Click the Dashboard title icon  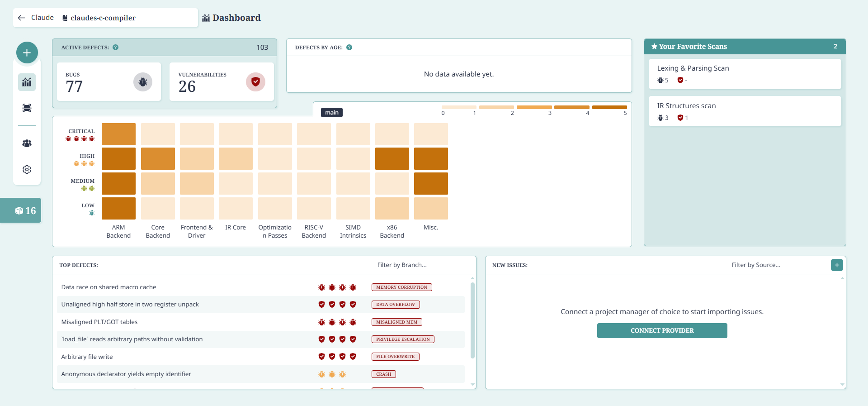206,18
